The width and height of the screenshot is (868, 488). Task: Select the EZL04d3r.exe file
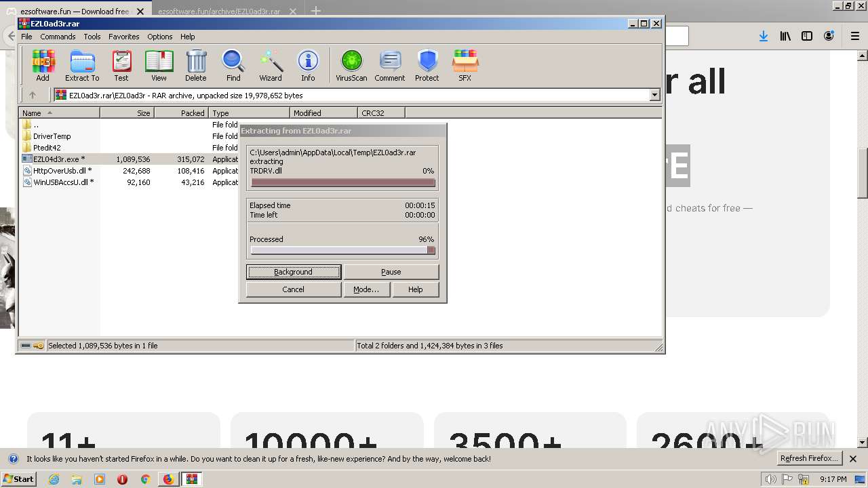(x=59, y=159)
